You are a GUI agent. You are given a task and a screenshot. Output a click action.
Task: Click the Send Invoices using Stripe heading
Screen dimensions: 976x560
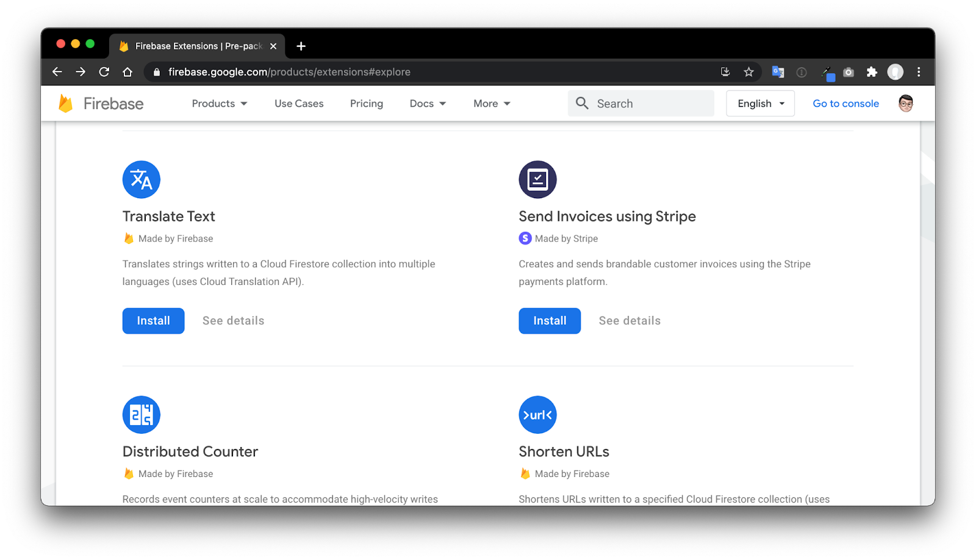pyautogui.click(x=607, y=217)
